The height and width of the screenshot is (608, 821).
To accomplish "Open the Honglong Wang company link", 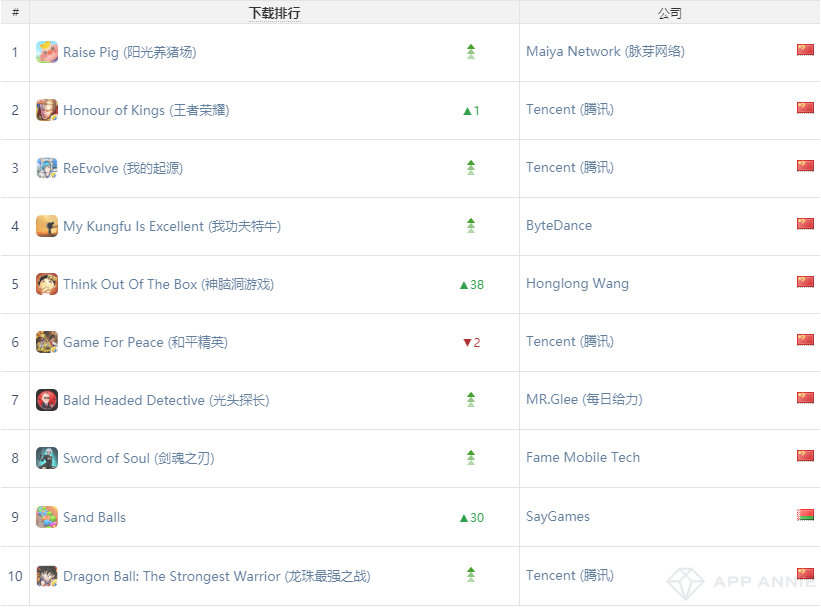I will tap(577, 284).
